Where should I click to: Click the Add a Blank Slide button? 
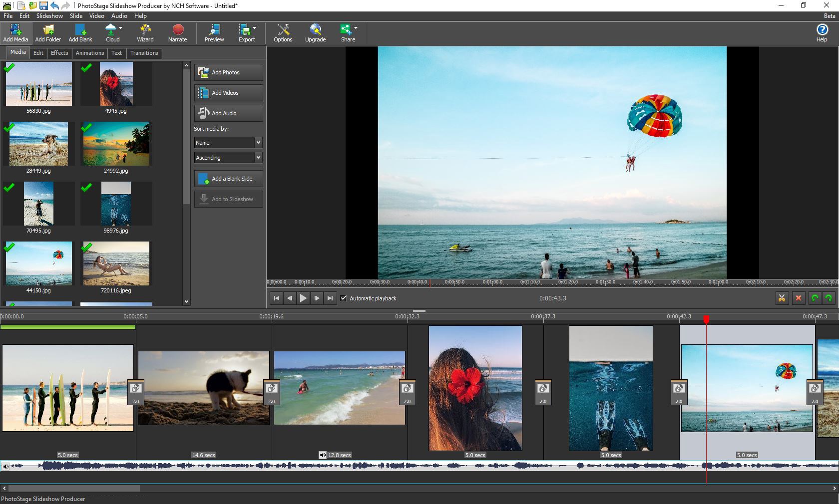tap(228, 179)
